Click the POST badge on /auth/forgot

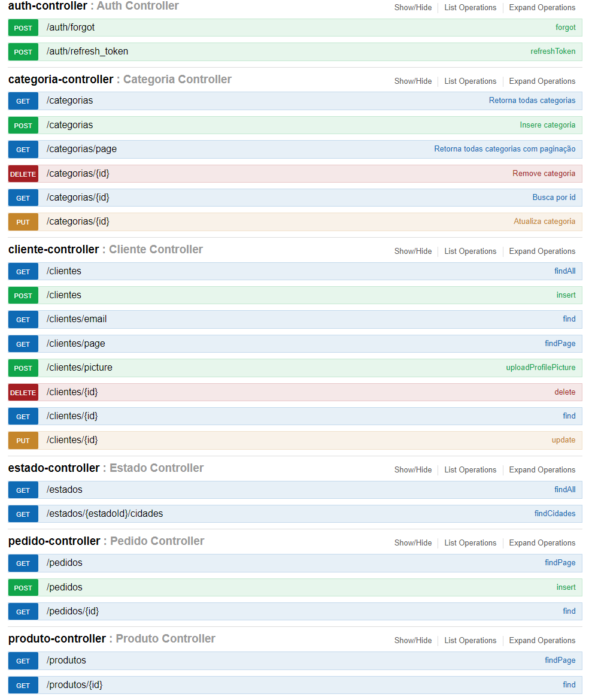click(x=23, y=27)
